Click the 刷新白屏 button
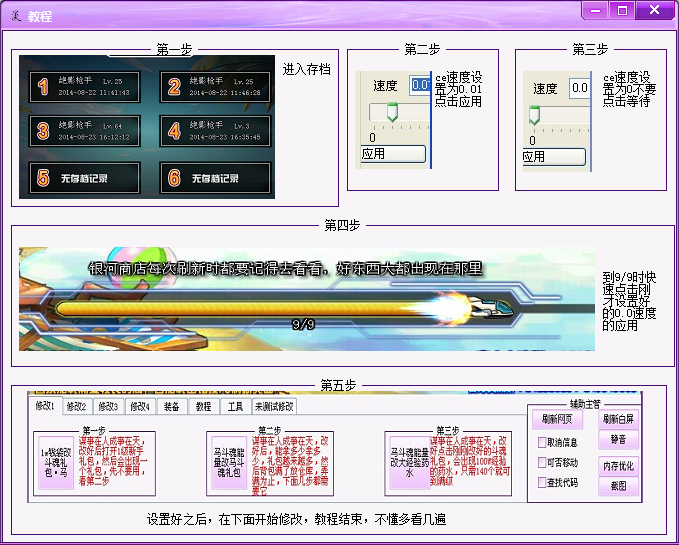The height and width of the screenshot is (545, 679). click(x=618, y=419)
